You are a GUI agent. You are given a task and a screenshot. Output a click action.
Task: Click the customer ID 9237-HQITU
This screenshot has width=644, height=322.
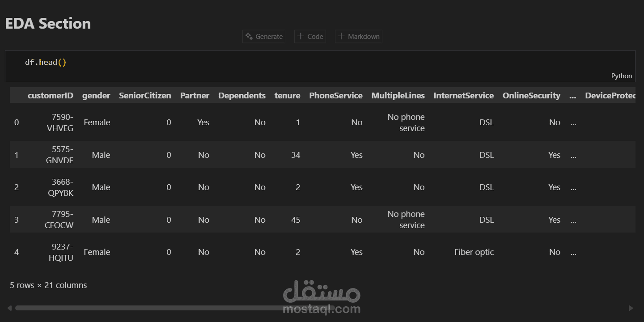pyautogui.click(x=60, y=252)
